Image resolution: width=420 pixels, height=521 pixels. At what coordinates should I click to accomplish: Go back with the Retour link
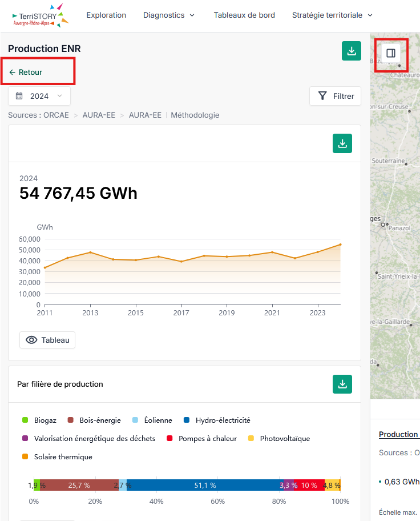click(26, 72)
